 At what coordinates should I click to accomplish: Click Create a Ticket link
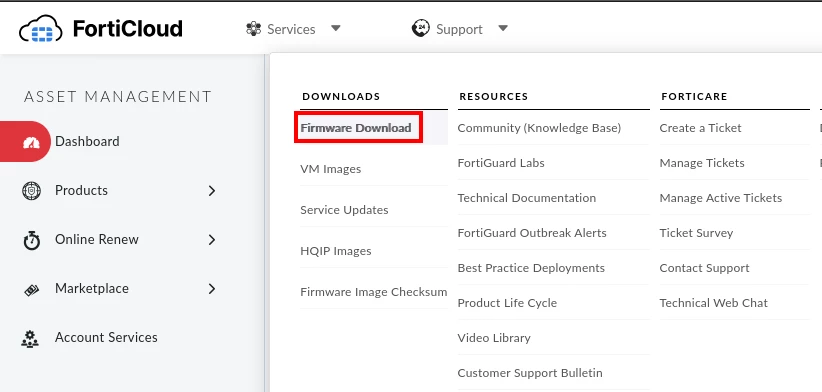pos(700,128)
